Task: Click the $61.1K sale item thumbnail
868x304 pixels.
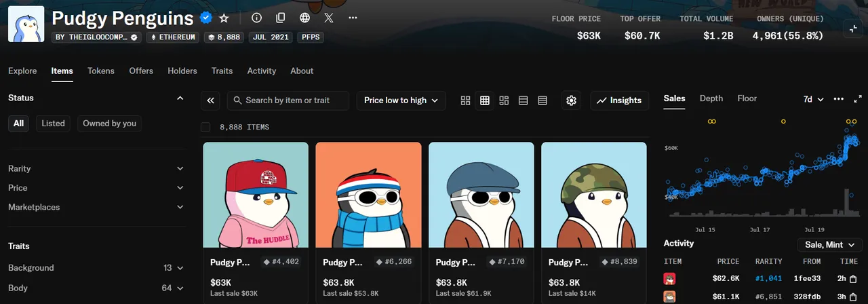Action: [669, 297]
